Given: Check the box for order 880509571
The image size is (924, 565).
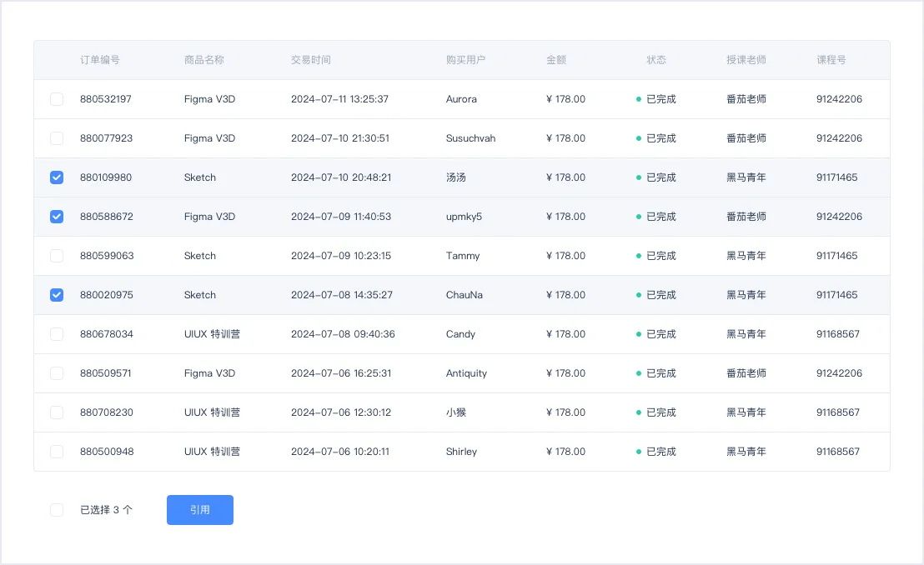Looking at the screenshot, I should click(x=57, y=373).
